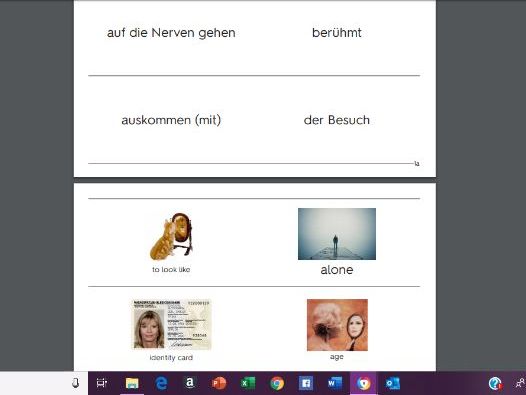The image size is (526, 395).
Task: Open Microsoft Word from the taskbar
Action: [334, 383]
